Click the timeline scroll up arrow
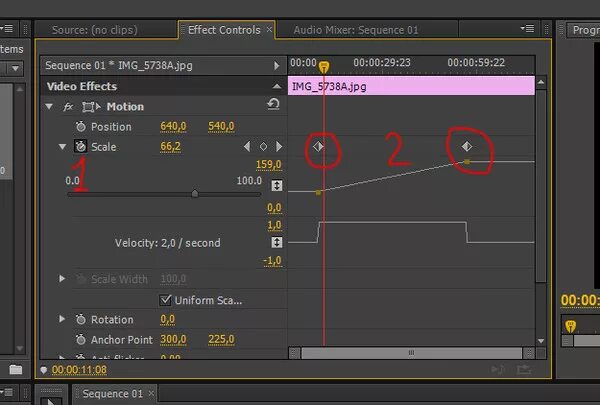 [541, 82]
